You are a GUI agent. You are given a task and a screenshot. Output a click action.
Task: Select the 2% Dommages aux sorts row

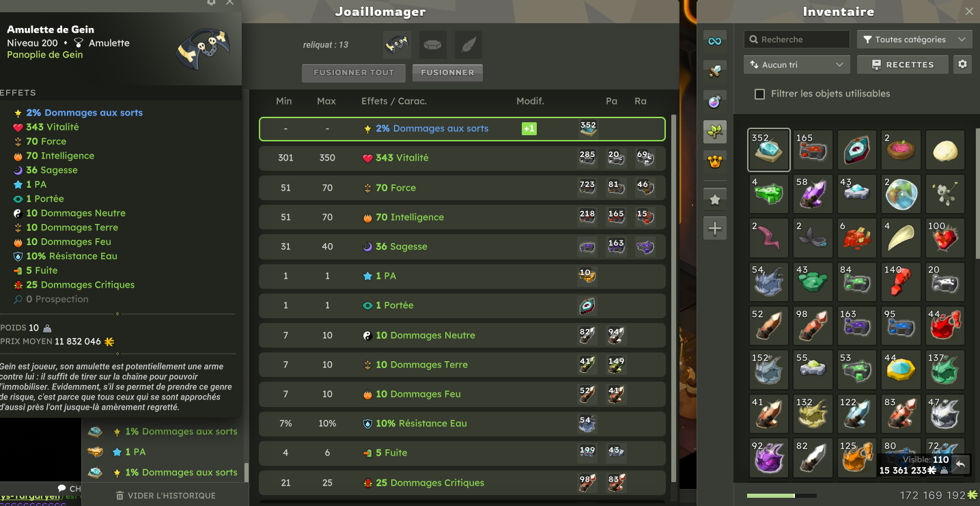[462, 129]
